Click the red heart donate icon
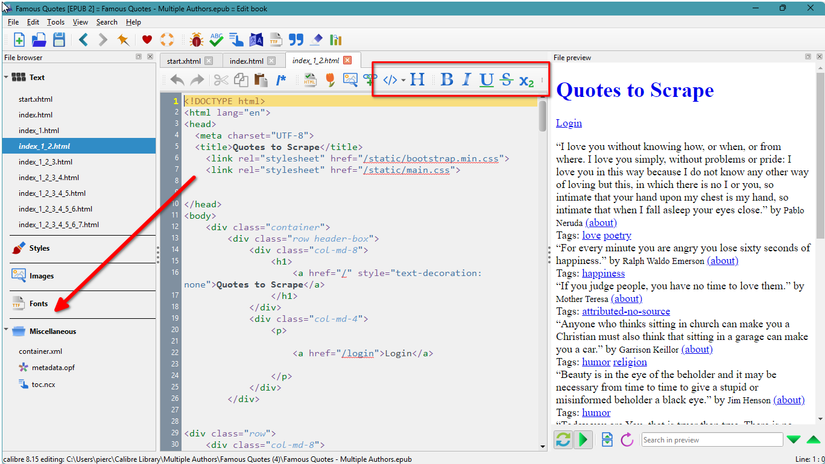Screen dimensions: 825x464 (147, 39)
